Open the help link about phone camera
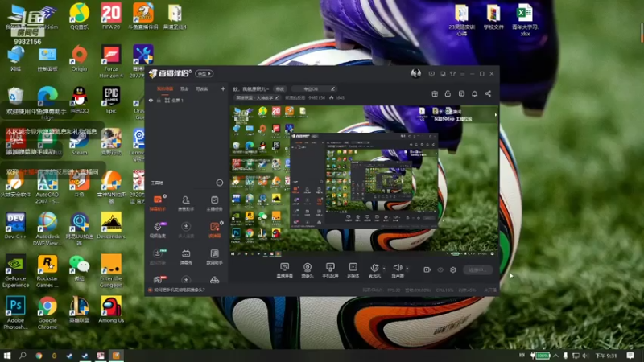Viewport: 644px width, 362px height. click(179, 290)
